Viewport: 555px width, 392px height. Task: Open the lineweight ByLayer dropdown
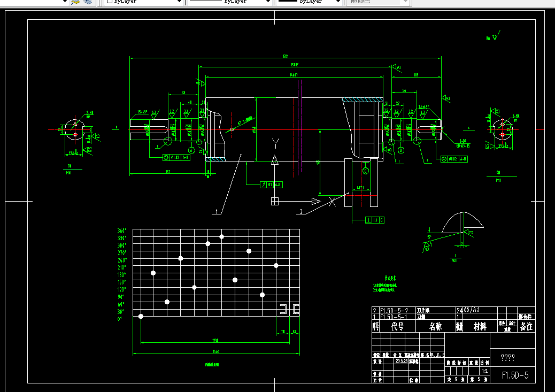click(309, 2)
